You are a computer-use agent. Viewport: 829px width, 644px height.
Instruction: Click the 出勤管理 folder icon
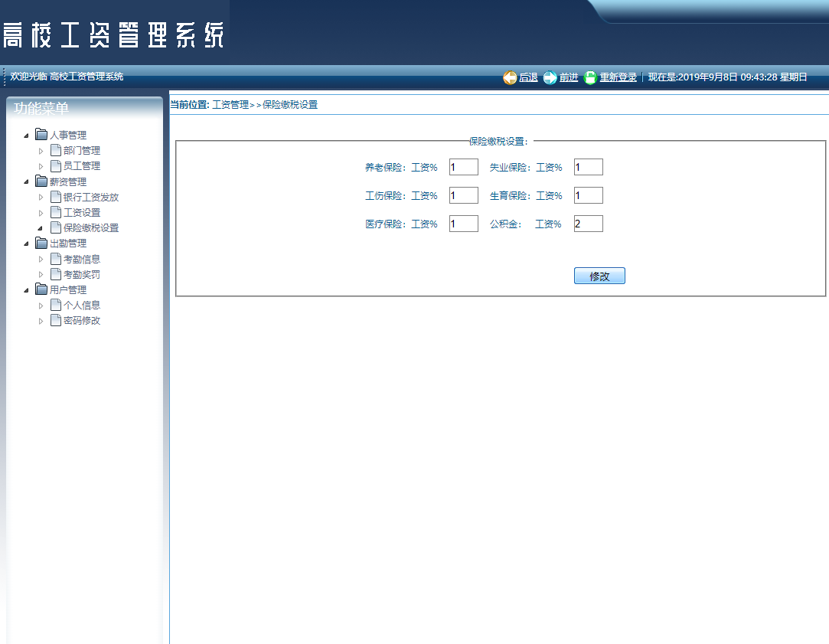42,243
